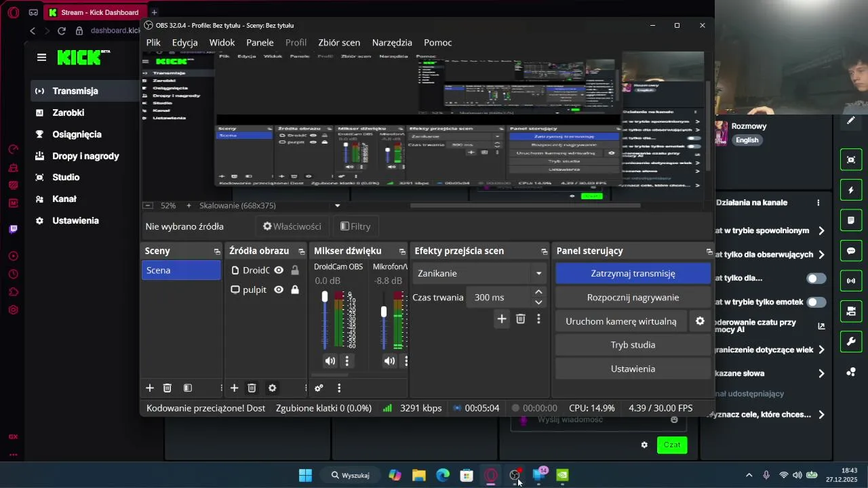Zoom in preview with plus button

pyautogui.click(x=189, y=205)
